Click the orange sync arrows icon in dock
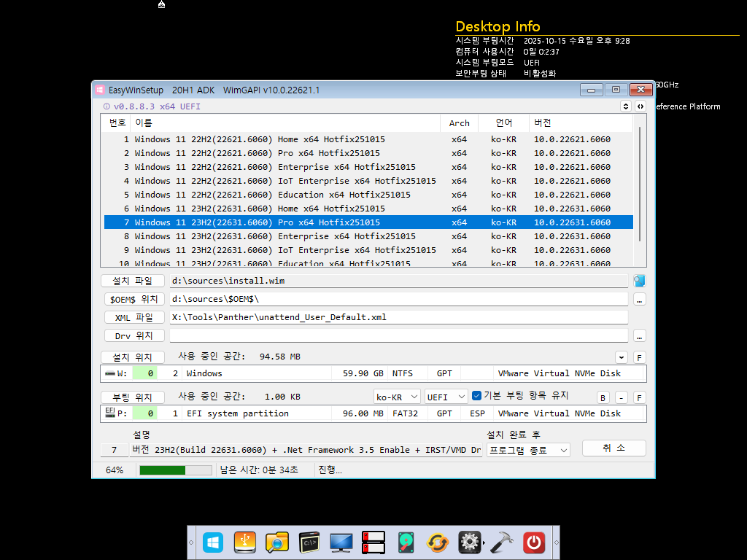This screenshot has height=560, width=747. coord(438,542)
